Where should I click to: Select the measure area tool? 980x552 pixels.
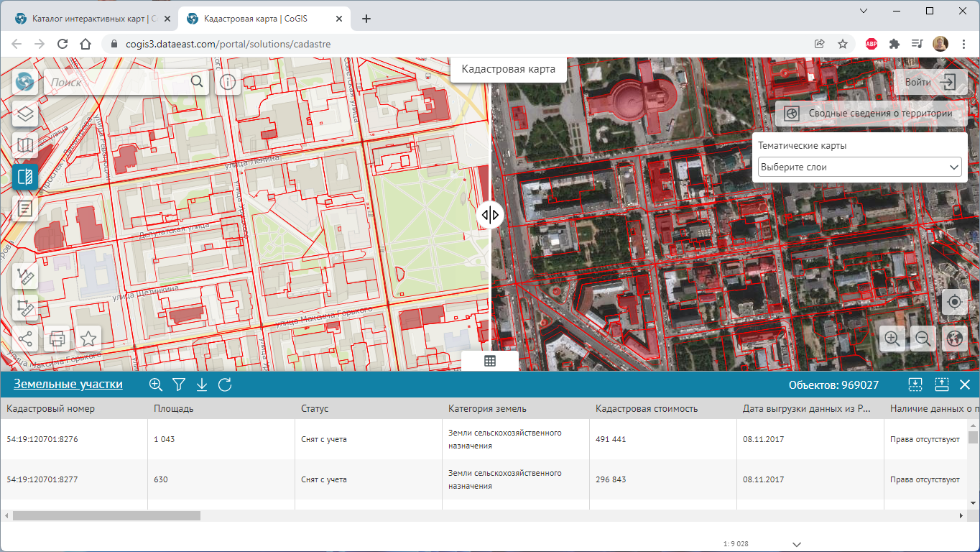pyautogui.click(x=25, y=308)
